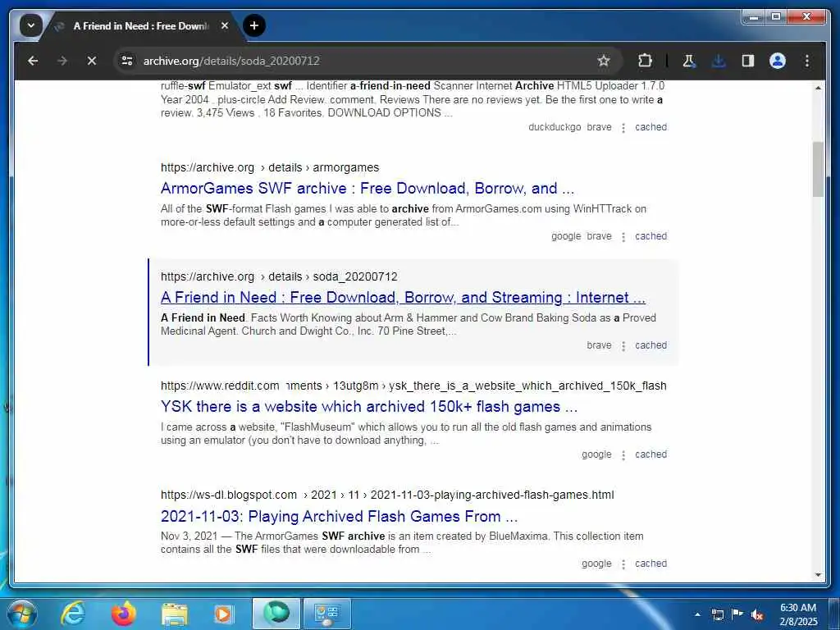Click the reddit.com URL breadcrumb text
This screenshot has width=840, height=630.
413,386
